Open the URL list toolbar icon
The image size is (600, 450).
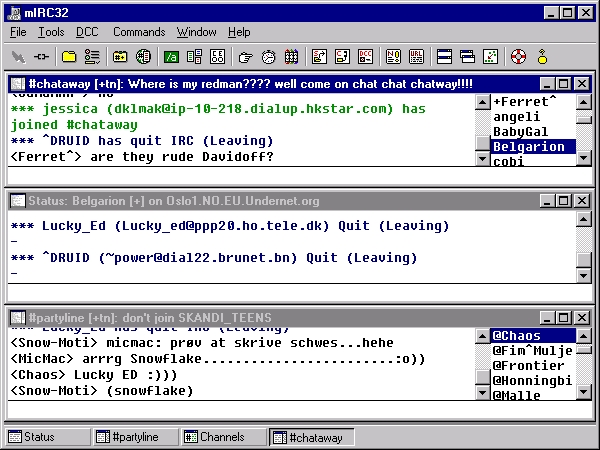click(x=416, y=57)
